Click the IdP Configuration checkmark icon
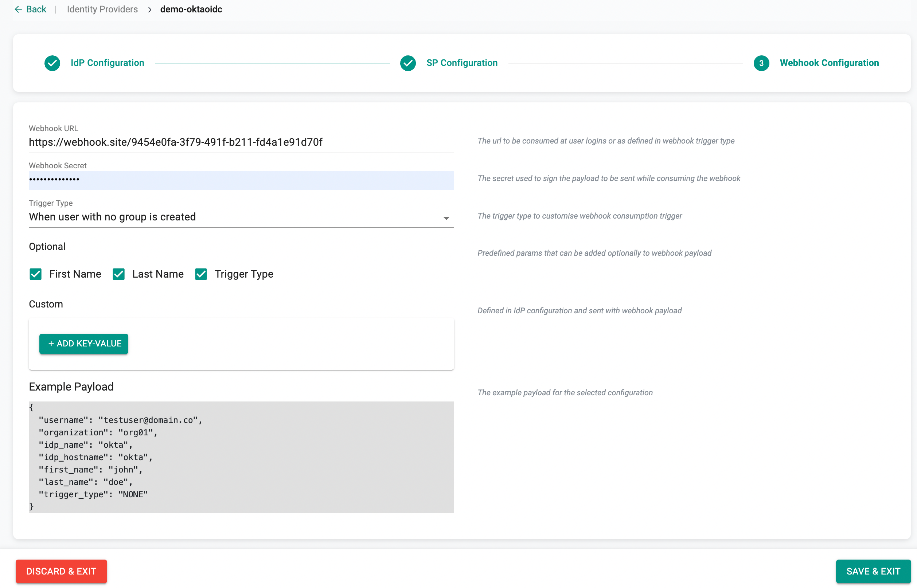 [52, 63]
